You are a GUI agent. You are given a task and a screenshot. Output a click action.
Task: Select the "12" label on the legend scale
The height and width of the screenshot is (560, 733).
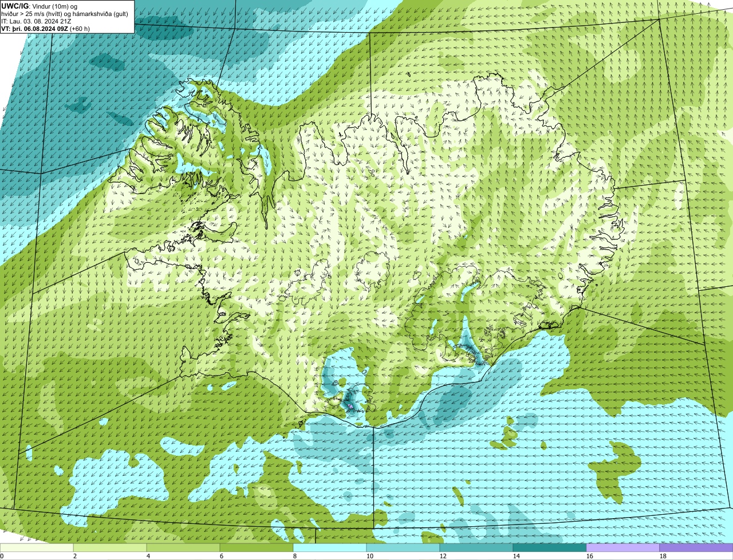(443, 556)
